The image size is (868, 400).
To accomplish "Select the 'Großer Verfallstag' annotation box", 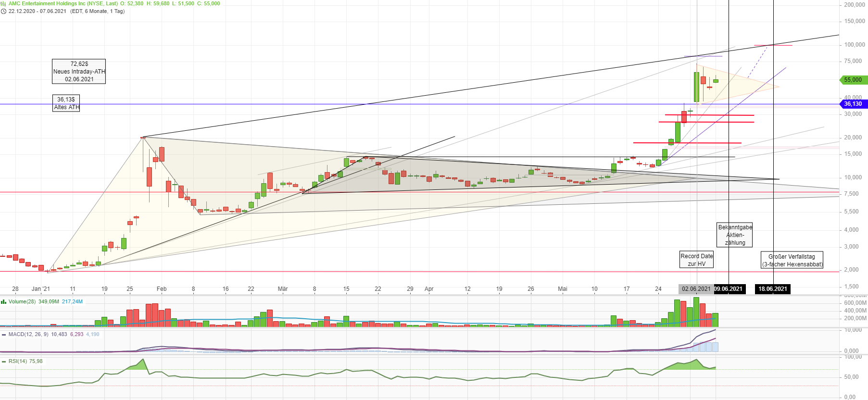I will (792, 260).
